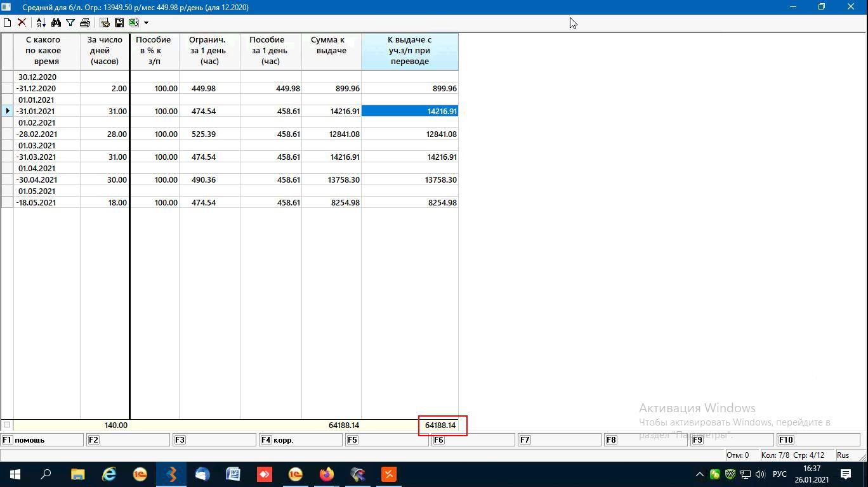This screenshot has width=868, height=487.
Task: Show hidden system tray icons
Action: point(700,474)
